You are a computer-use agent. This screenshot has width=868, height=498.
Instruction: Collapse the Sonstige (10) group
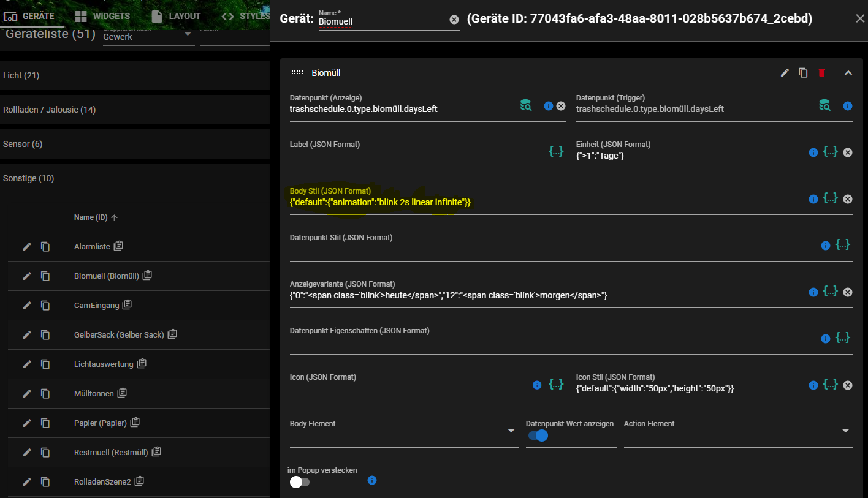[x=135, y=178]
